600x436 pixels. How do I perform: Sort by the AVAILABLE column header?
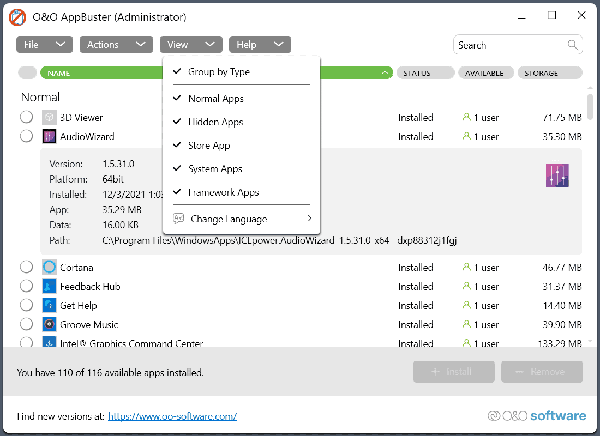tap(486, 73)
